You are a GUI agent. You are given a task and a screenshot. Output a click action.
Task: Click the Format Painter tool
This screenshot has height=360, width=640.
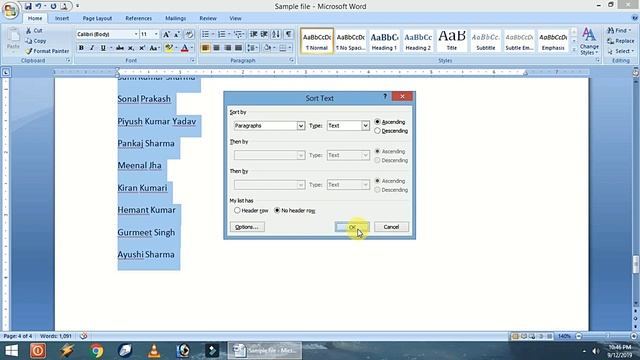(47, 51)
